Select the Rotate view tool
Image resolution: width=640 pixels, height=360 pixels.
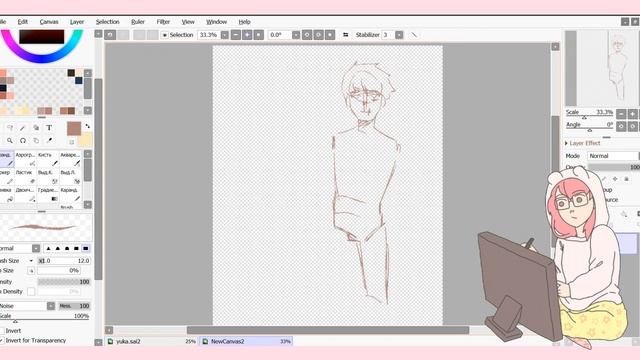[x=23, y=140]
